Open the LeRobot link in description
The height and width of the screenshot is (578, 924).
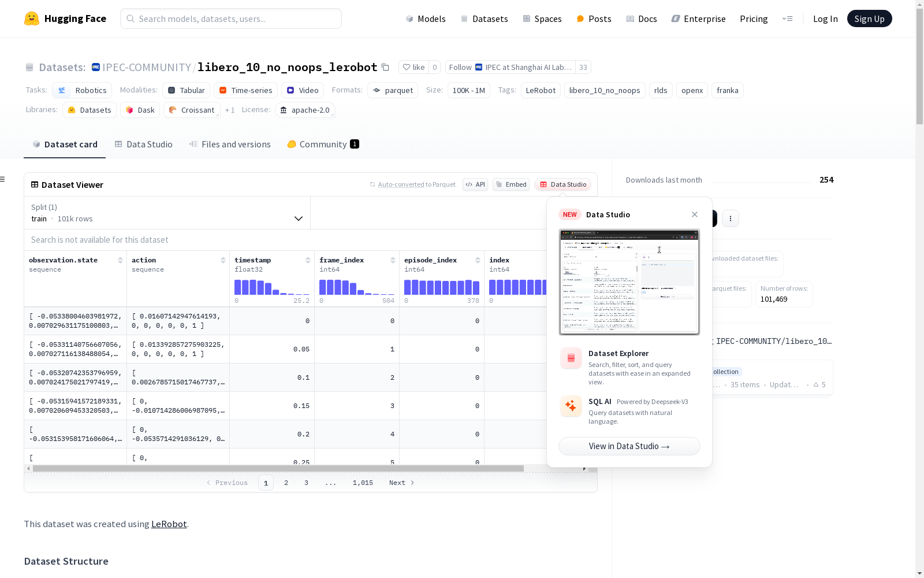[x=169, y=524]
